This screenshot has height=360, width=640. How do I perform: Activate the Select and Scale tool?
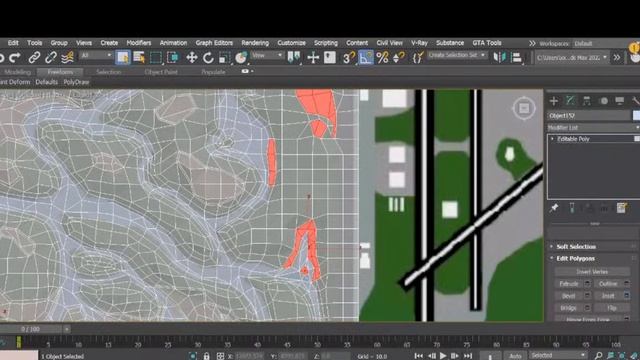click(224, 58)
